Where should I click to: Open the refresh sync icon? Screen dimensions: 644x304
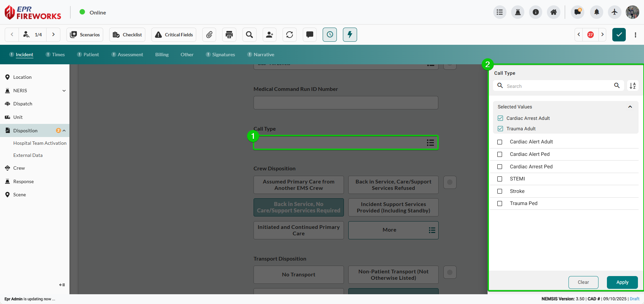[290, 35]
